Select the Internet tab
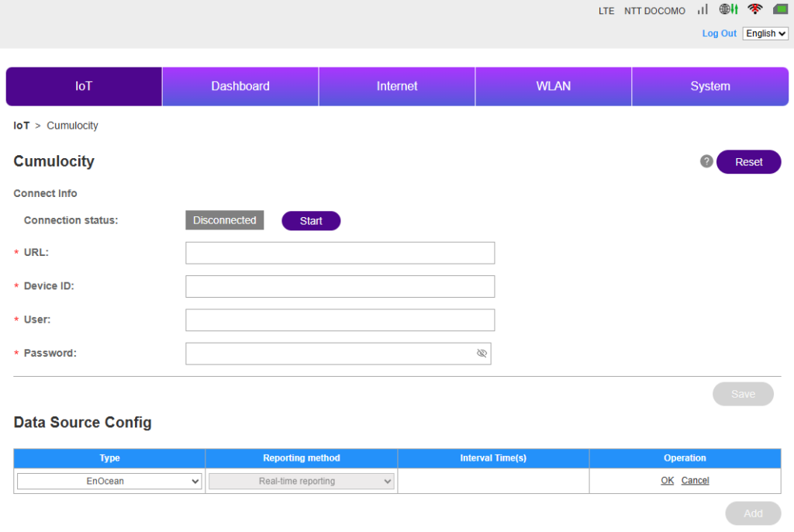Viewport: 794px width, 532px height. [397, 86]
